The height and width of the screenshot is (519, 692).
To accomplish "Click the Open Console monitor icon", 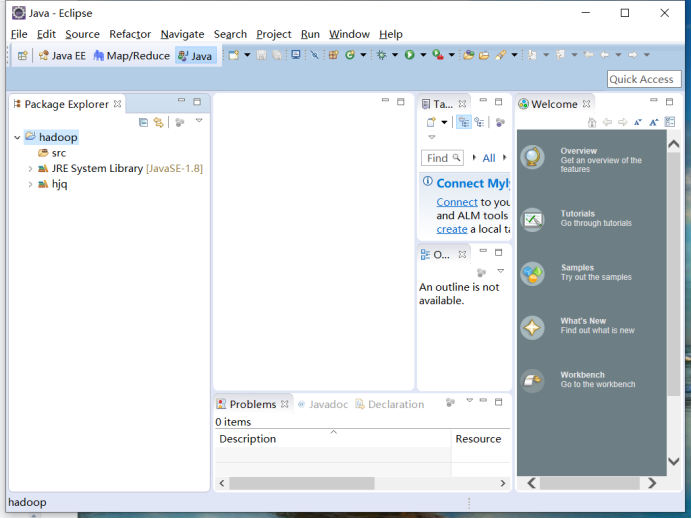I will [296, 55].
